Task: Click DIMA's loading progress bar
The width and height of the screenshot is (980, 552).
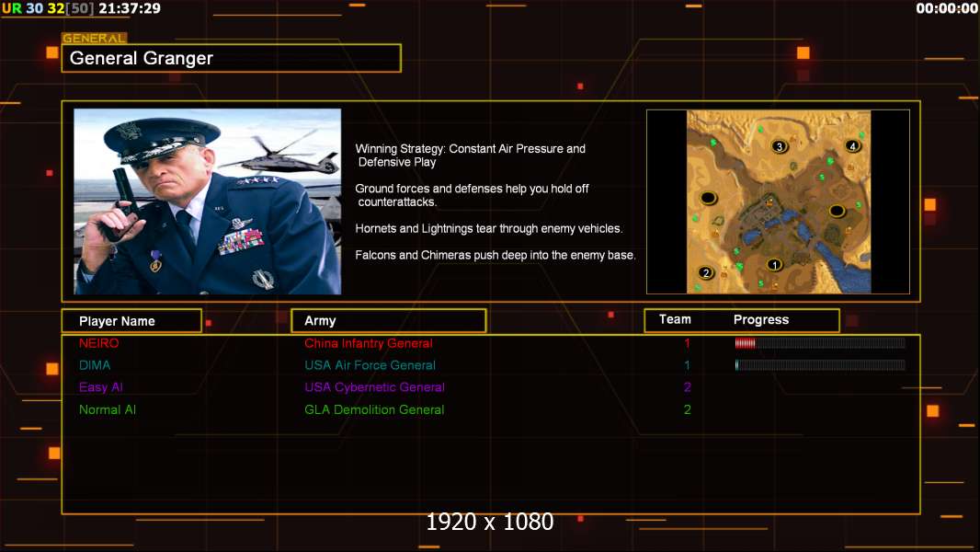Action: [x=820, y=365]
